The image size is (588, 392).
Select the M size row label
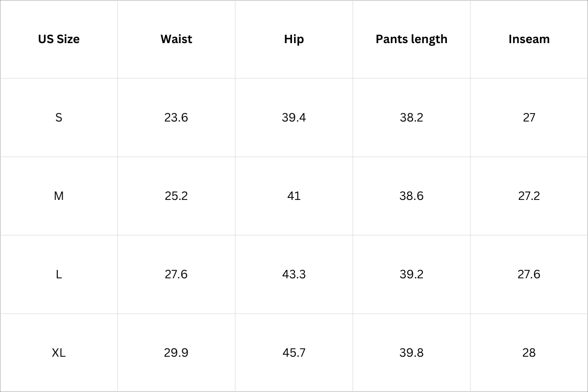click(x=59, y=196)
